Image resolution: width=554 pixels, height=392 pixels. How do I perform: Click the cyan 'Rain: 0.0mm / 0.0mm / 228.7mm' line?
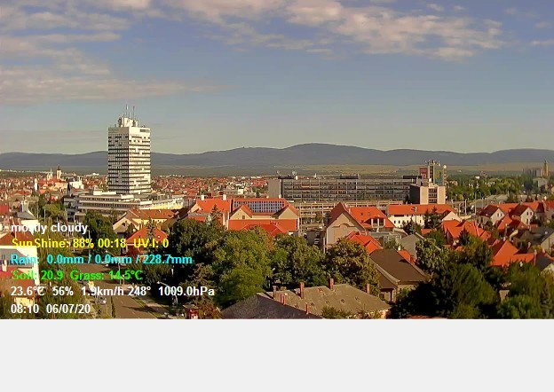click(x=101, y=260)
